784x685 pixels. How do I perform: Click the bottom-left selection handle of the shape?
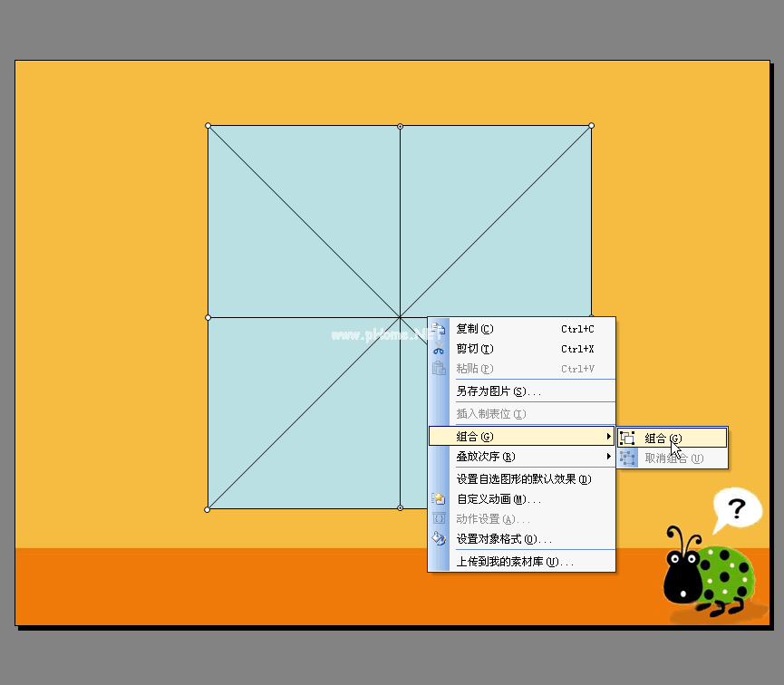coord(208,509)
